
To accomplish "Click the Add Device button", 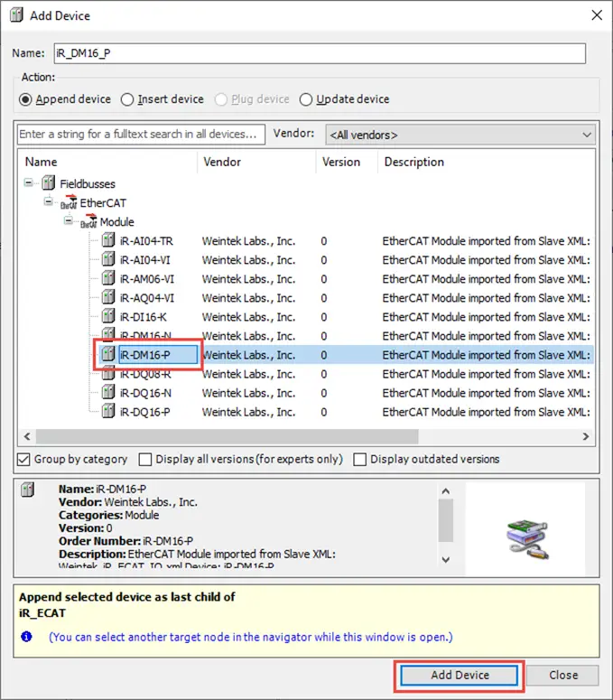I will tap(460, 676).
